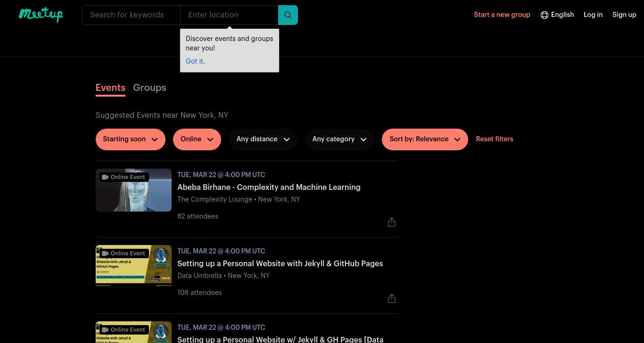Focus the Search for keywords field
This screenshot has height=343, width=644.
(x=131, y=15)
